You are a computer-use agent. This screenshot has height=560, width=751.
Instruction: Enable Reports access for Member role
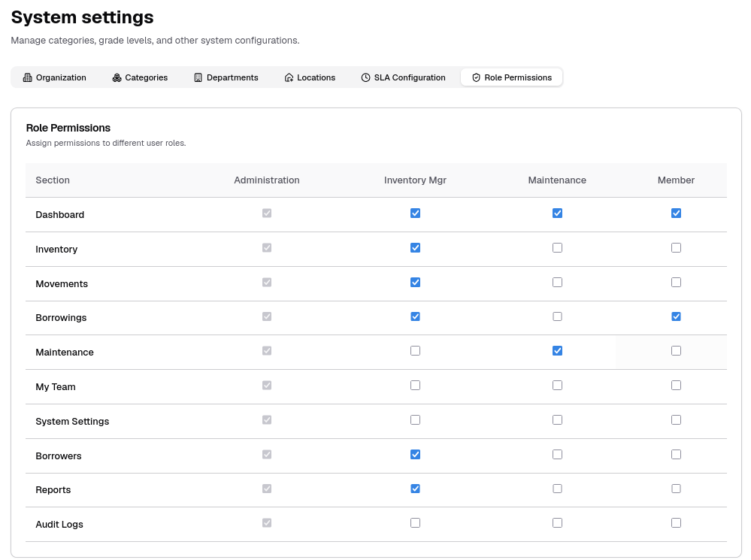pyautogui.click(x=676, y=488)
